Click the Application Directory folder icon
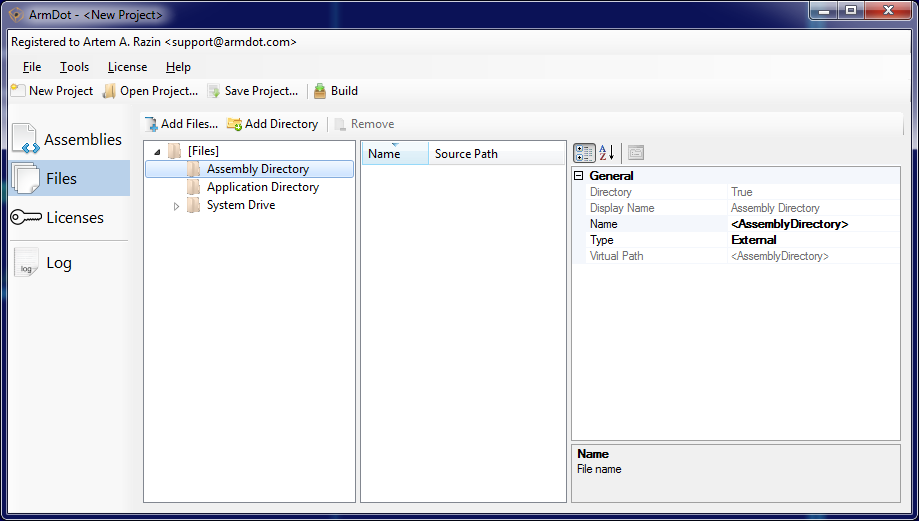This screenshot has width=919, height=521. pos(193,188)
